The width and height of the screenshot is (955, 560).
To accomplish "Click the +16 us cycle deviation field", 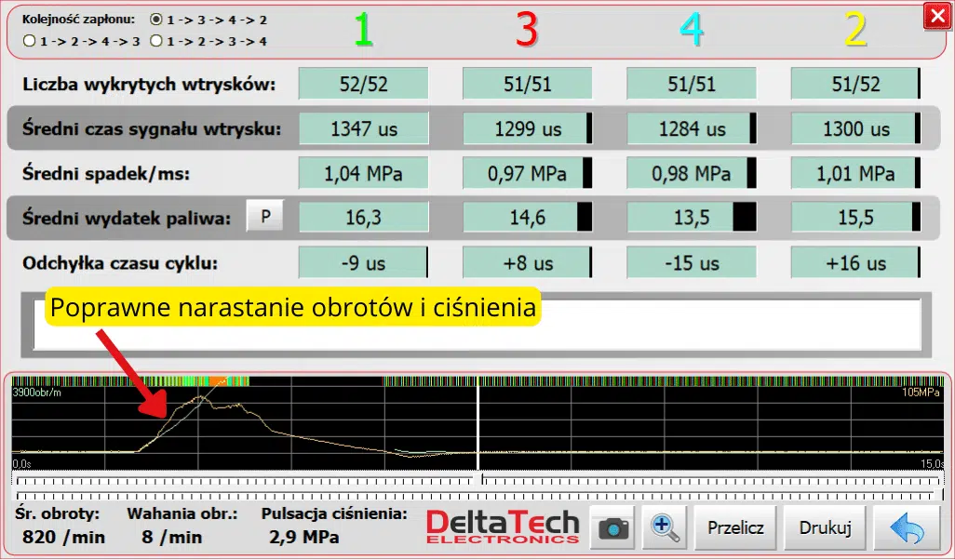I will click(854, 262).
